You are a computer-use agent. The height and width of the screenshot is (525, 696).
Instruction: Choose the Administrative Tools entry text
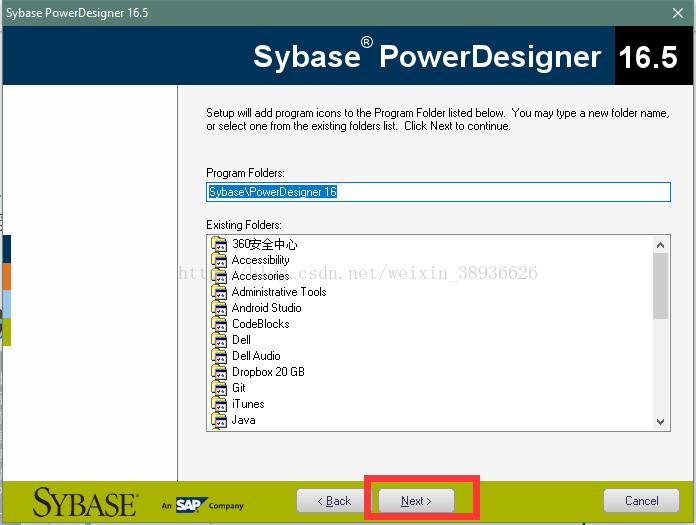tap(279, 292)
